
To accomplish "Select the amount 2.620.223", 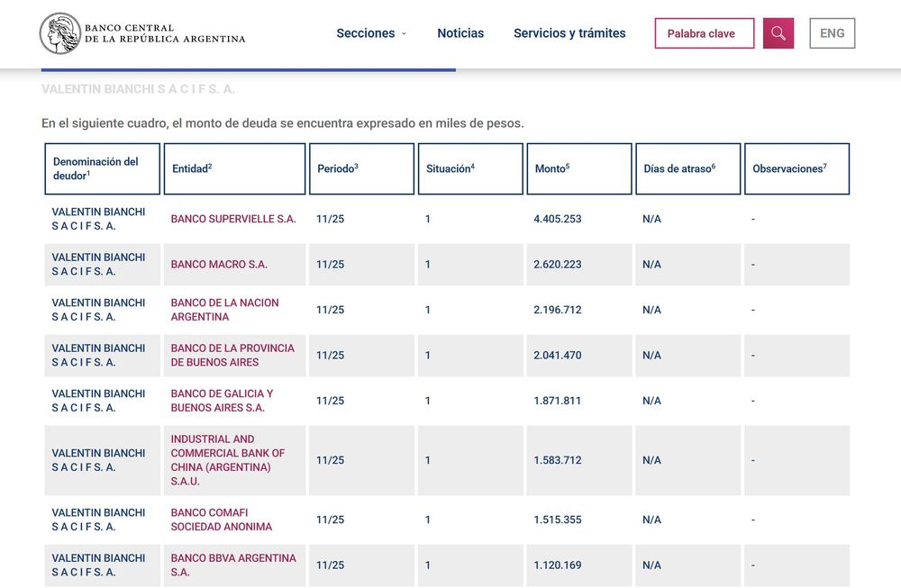I will coord(558,264).
